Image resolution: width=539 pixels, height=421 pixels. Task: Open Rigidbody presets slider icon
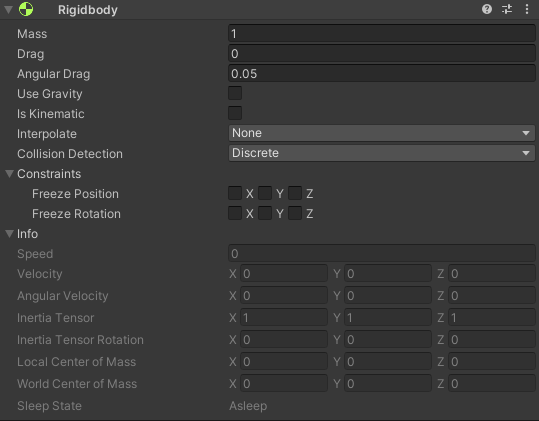pos(507,9)
